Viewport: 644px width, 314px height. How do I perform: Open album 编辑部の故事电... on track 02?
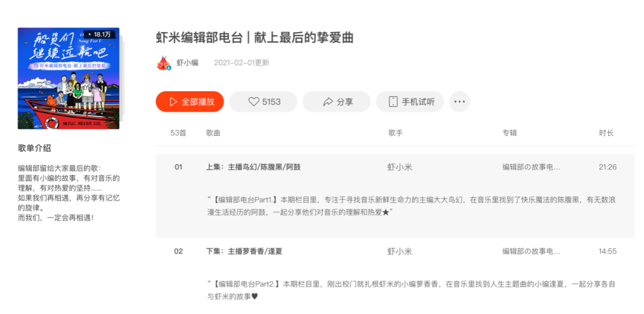(x=531, y=251)
